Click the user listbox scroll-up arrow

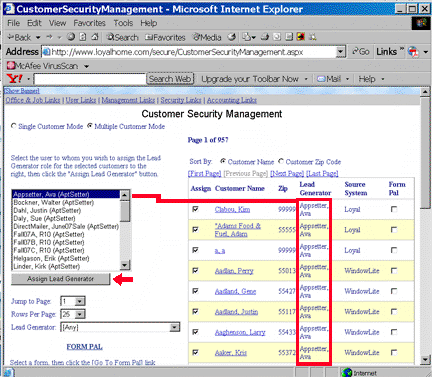[124, 195]
